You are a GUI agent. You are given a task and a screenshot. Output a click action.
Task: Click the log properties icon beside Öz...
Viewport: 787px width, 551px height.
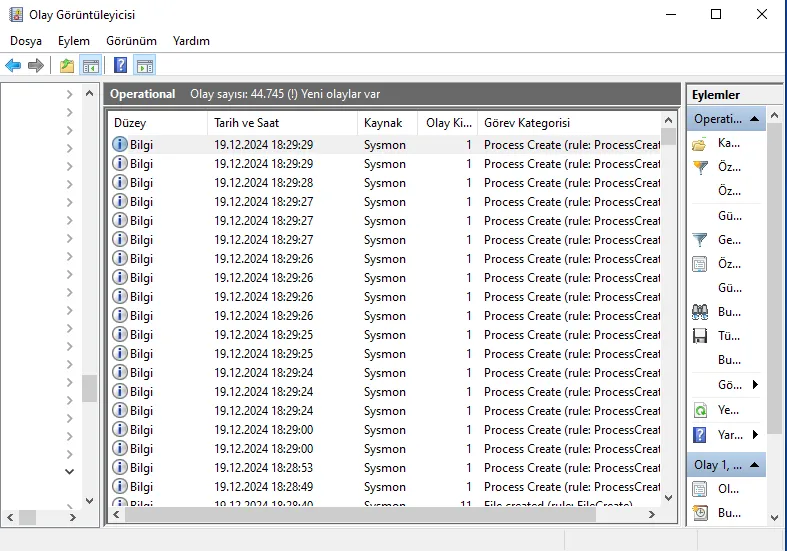point(700,264)
